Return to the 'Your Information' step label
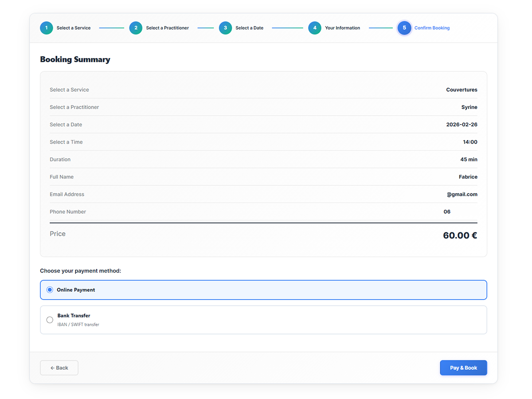Image resolution: width=532 pixels, height=399 pixels. 342,28
